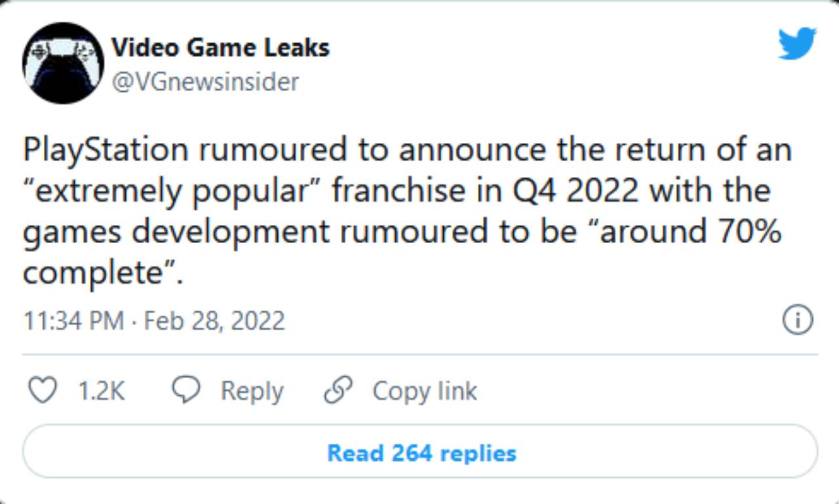Like the tweet with the heart icon
The width and height of the screenshot is (839, 504).
point(44,391)
